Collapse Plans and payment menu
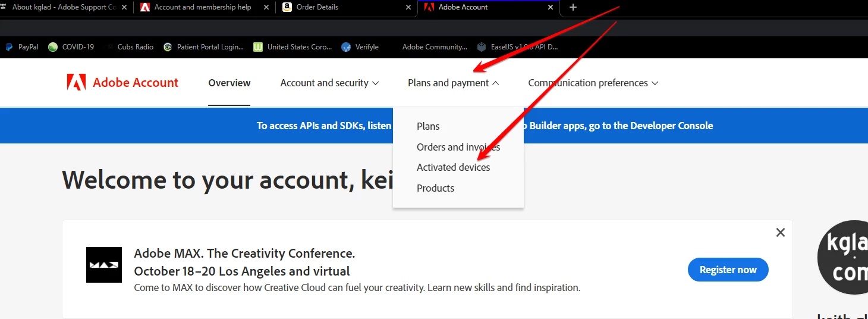This screenshot has height=319, width=868. [x=453, y=83]
